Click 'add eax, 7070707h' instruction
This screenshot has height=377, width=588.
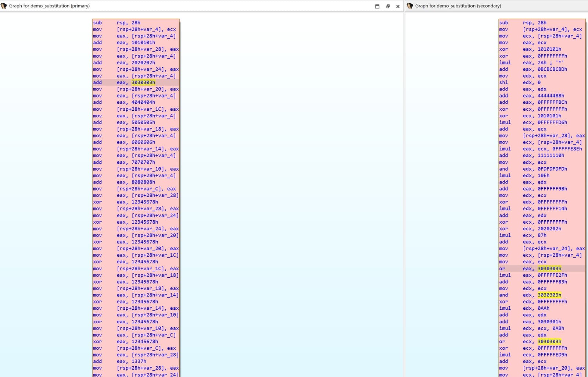pos(124,162)
